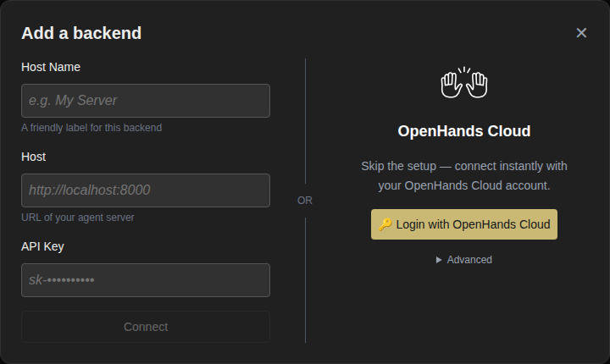
Task: Click the 'Skip the setup' description text
Action: tap(464, 176)
